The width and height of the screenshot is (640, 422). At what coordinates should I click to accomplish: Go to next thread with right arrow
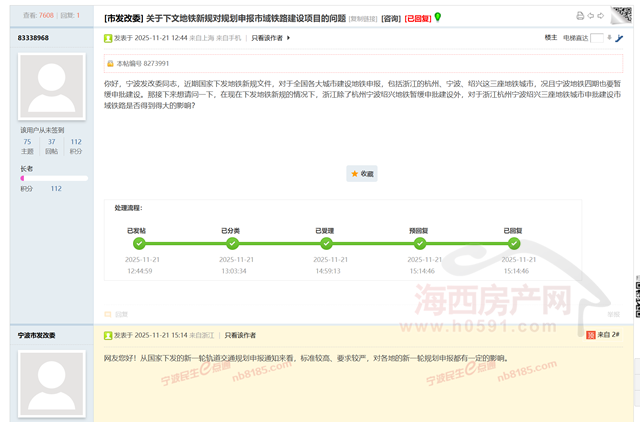[600, 17]
